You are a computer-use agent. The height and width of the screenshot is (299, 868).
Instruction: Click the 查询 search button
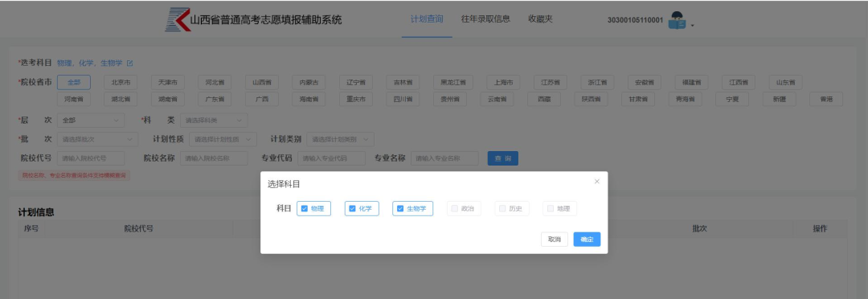pyautogui.click(x=502, y=158)
